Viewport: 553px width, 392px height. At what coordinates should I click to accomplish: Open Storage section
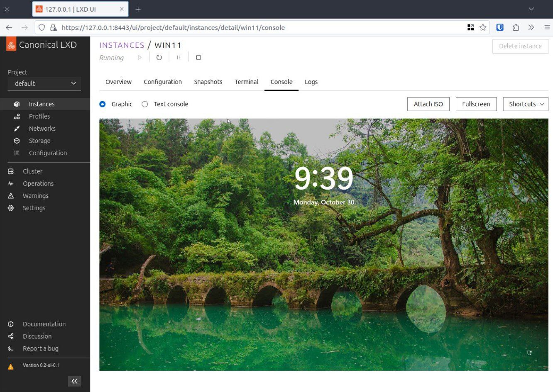(39, 141)
